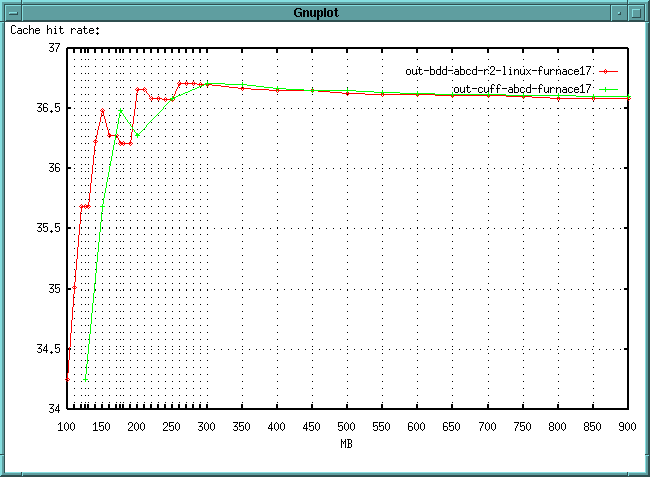
Task: Click the green data point at 350 MB
Action: tap(242, 84)
